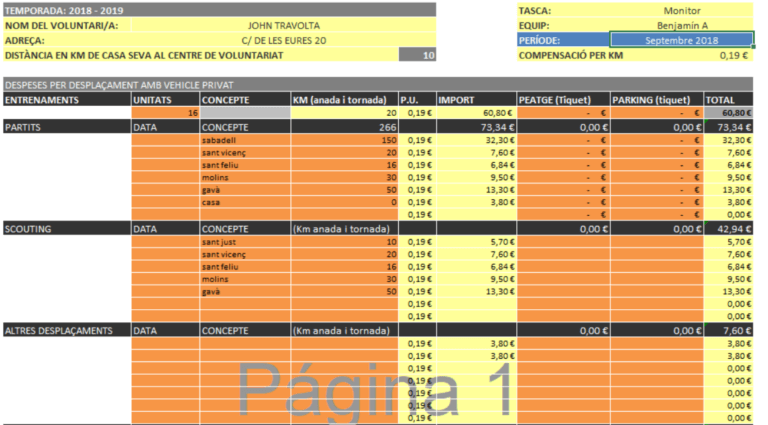Select the ENTRENAMENTS section header cell
The width and height of the screenshot is (768, 425).
pos(66,100)
